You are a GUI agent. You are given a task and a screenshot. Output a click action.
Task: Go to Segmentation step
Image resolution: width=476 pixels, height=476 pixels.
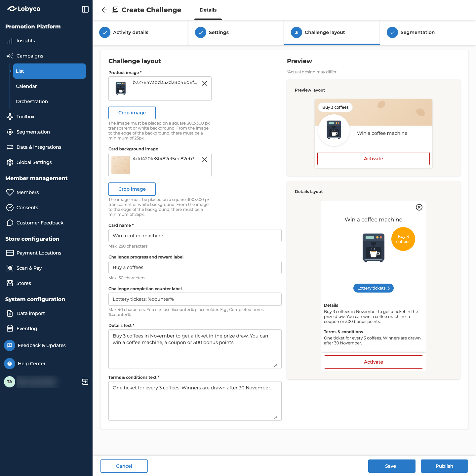click(428, 32)
